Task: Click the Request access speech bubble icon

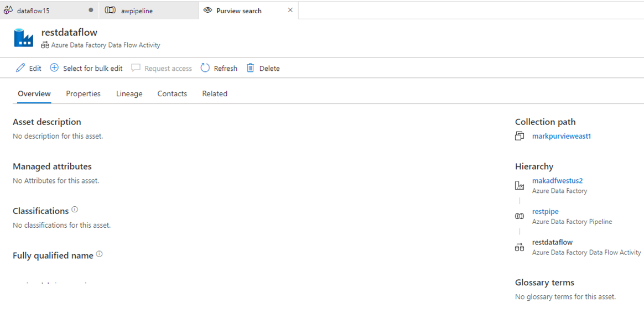Action: pyautogui.click(x=136, y=68)
